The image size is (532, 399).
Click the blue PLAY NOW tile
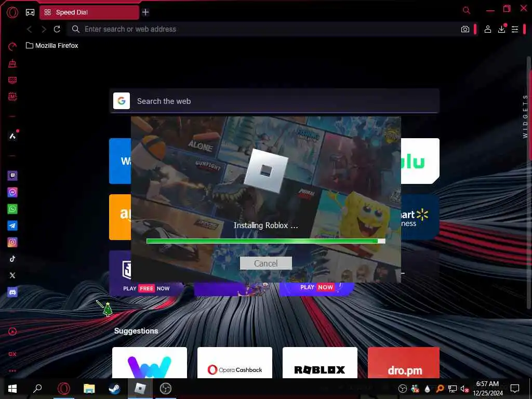(x=316, y=288)
